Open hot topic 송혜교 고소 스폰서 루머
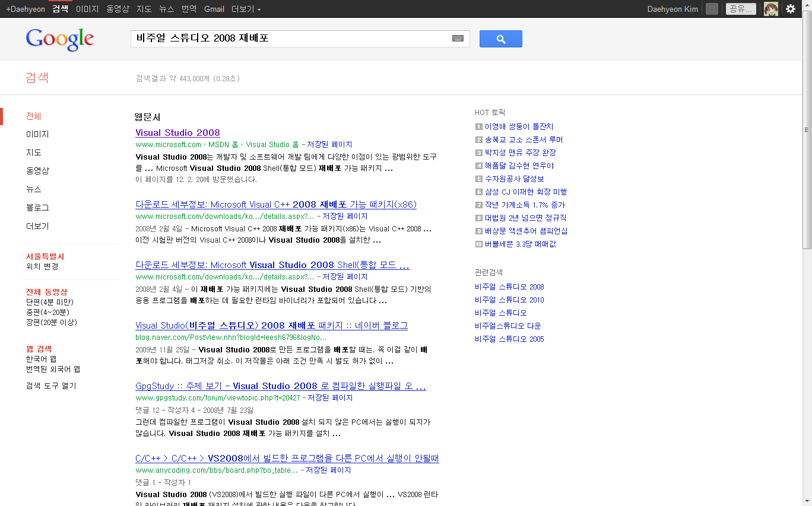 524,139
